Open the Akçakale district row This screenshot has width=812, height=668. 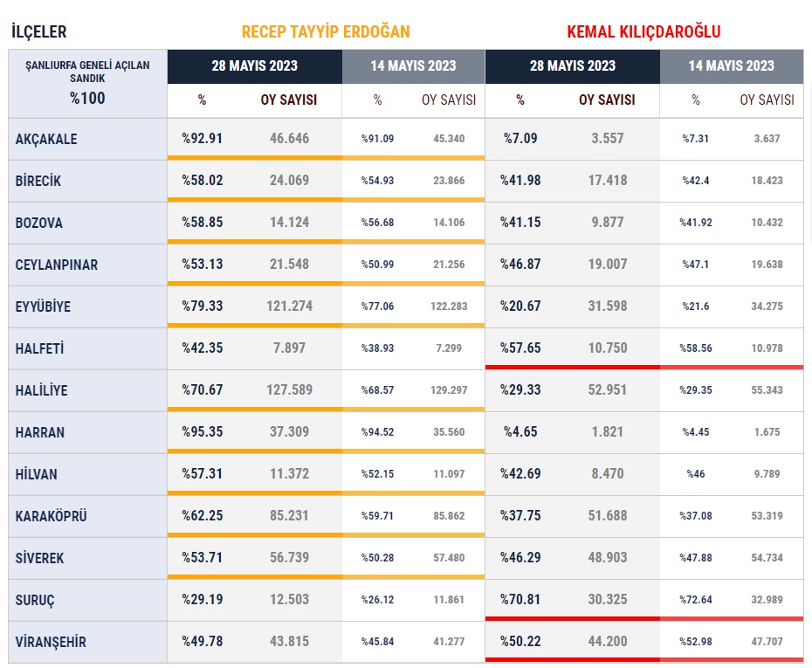(46, 139)
